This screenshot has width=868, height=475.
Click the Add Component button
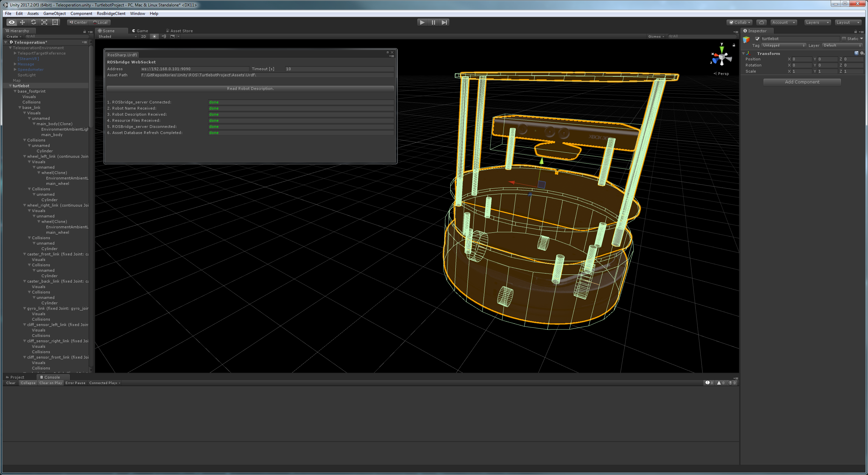click(802, 82)
